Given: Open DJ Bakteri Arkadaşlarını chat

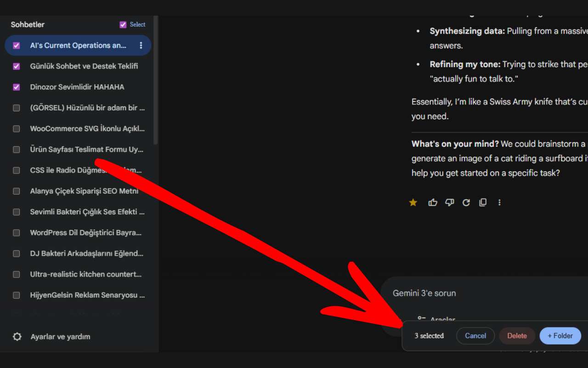Looking at the screenshot, I should point(87,253).
